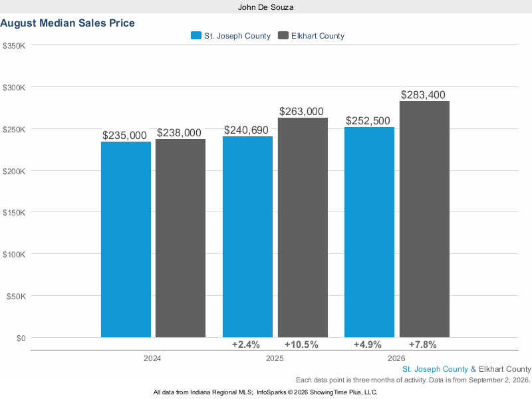532x399 pixels.
Task: Click the Elkhart County footer text
Action: pyautogui.click(x=505, y=369)
